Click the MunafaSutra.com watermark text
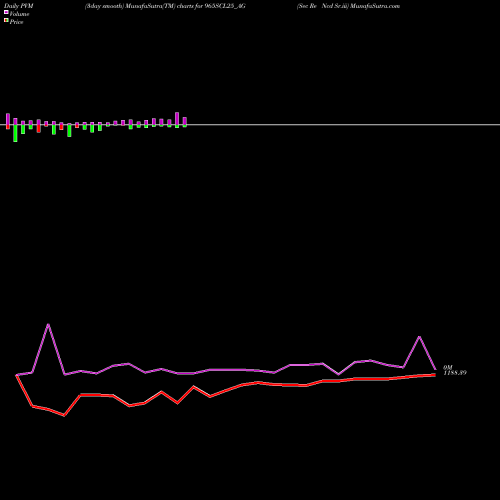The width and height of the screenshot is (500, 500). pos(375,6)
